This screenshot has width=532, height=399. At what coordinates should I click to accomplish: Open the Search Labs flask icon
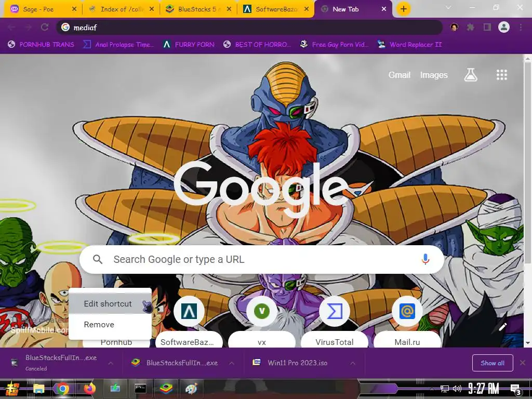(471, 75)
